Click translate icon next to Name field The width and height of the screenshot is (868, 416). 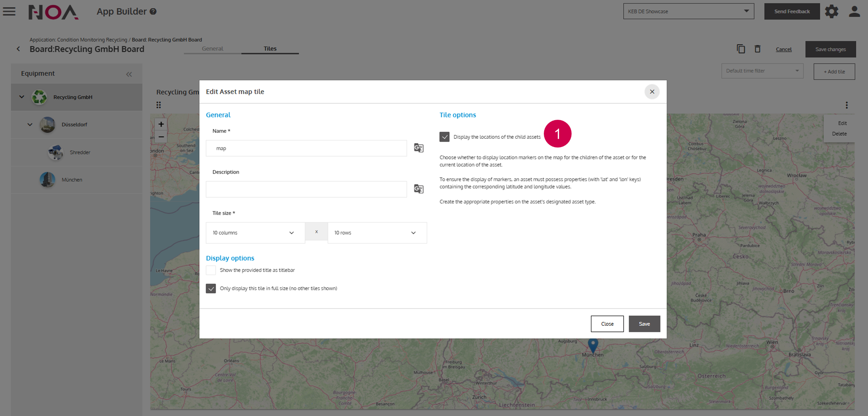pos(418,148)
